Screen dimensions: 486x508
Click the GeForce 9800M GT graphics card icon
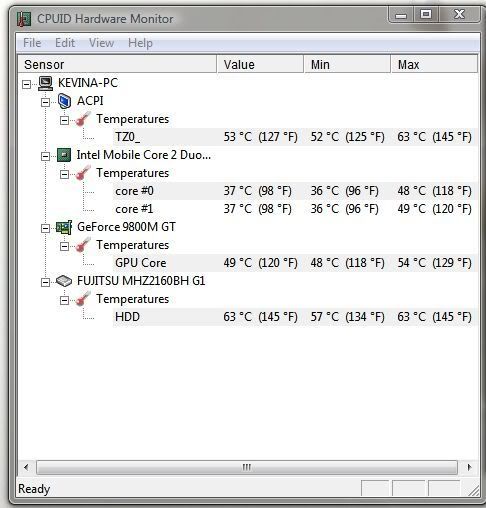(x=64, y=227)
